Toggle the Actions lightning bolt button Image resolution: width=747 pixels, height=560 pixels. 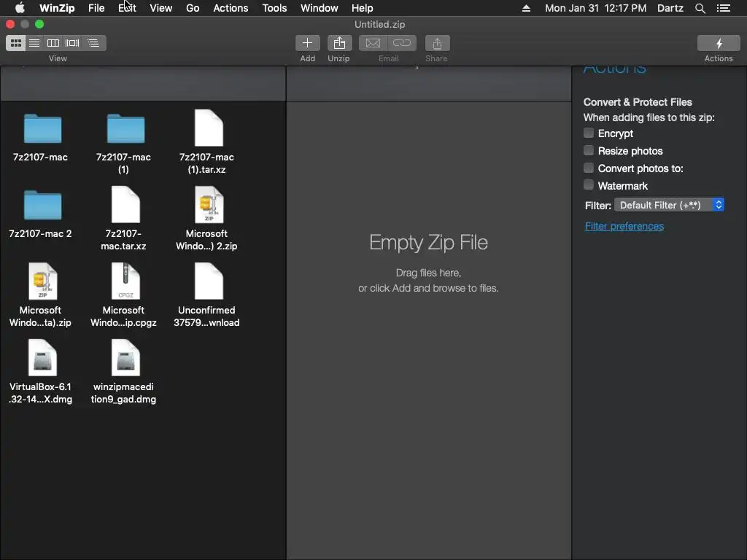pos(719,43)
